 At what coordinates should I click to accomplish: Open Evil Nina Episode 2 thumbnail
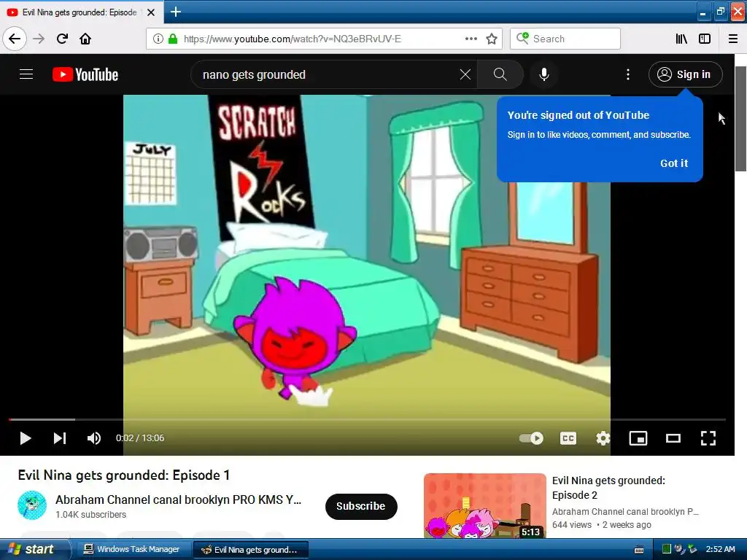(x=485, y=506)
